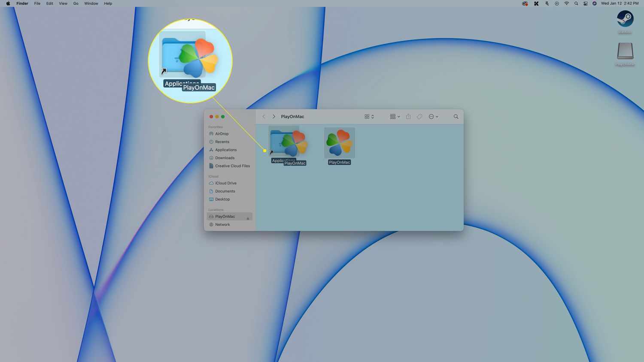
Task: Open the More actions ellipsis dropdown
Action: click(433, 117)
